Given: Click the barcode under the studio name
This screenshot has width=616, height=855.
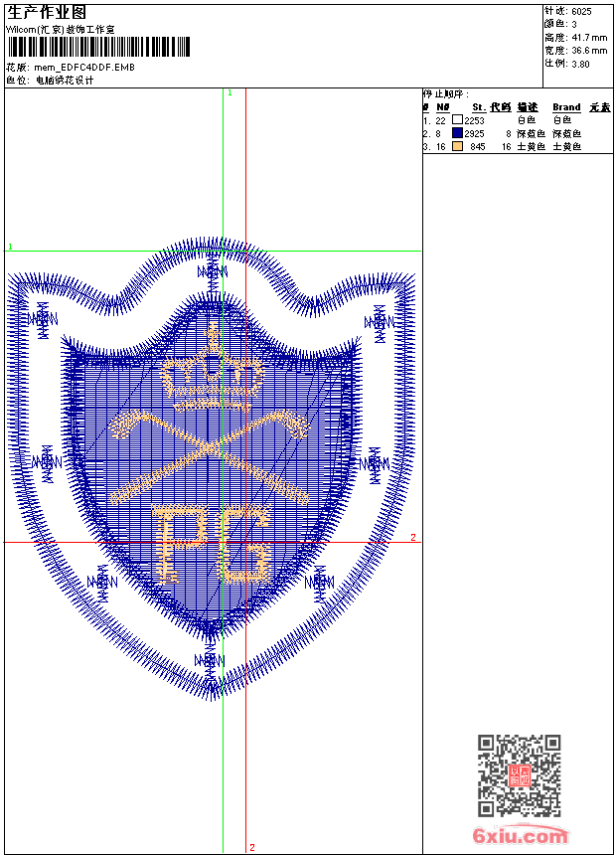Looking at the screenshot, I should pos(98,48).
